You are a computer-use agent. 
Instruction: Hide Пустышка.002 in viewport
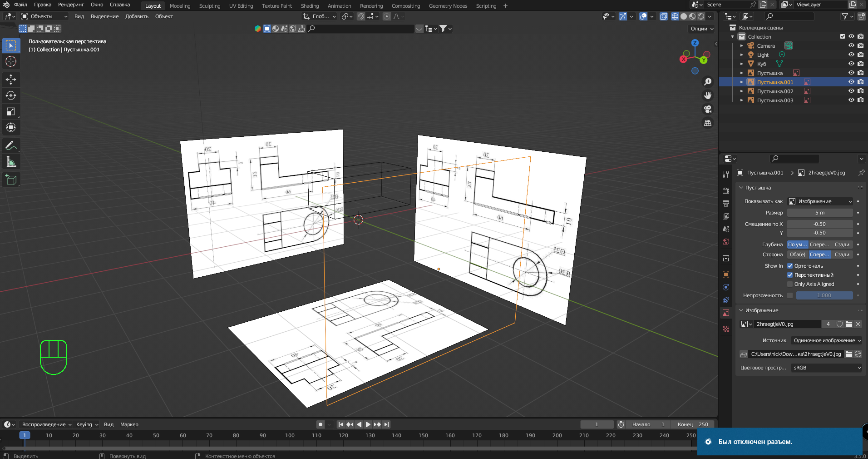(x=851, y=91)
